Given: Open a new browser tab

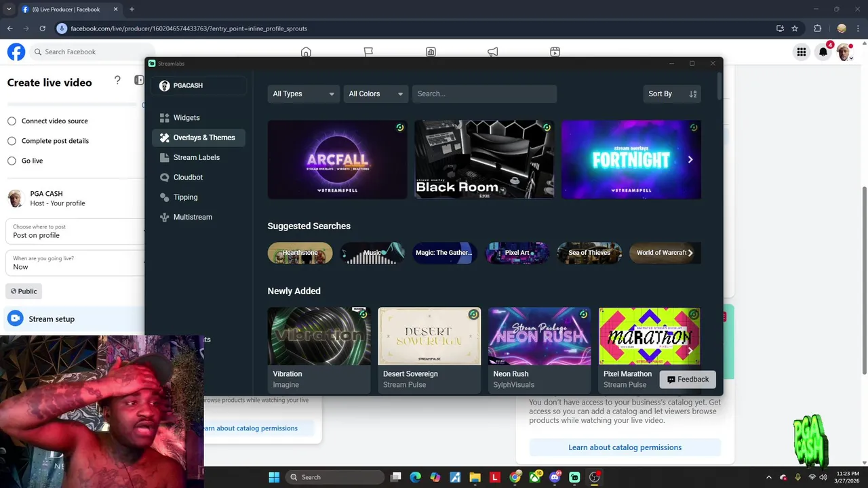Looking at the screenshot, I should 132,9.
